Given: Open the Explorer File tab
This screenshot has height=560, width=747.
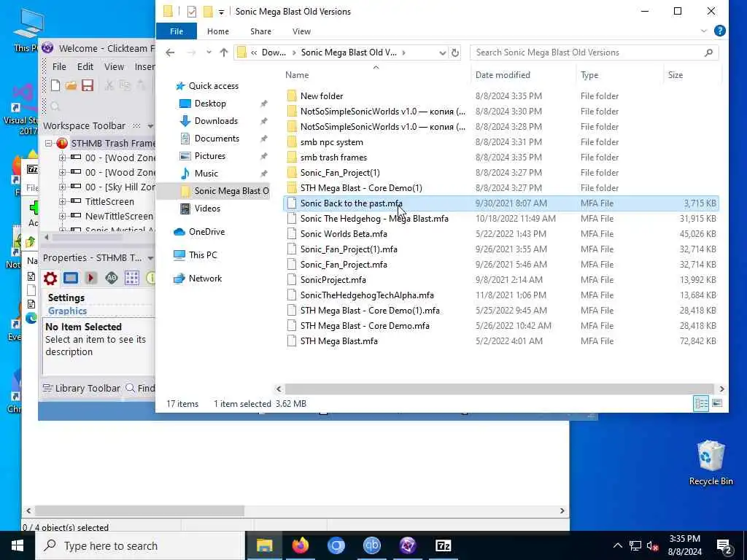Looking at the screenshot, I should tap(177, 31).
